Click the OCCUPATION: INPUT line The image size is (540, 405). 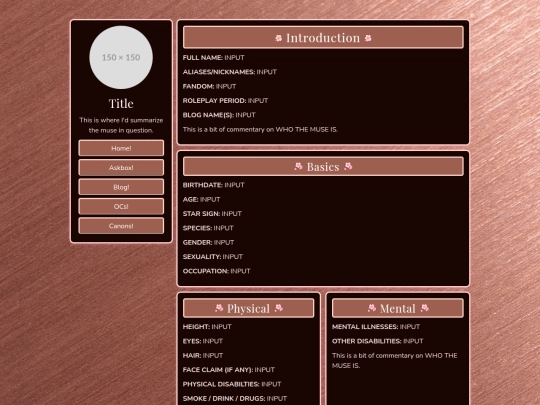217,271
